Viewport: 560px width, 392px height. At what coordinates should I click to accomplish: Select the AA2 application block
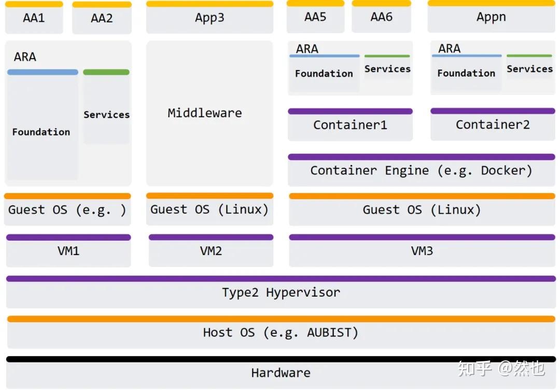[x=102, y=19]
